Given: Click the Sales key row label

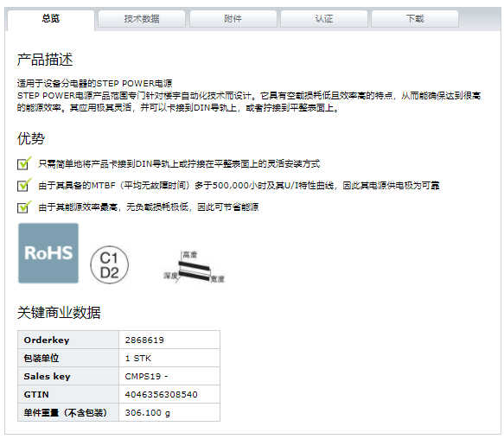Looking at the screenshot, I should pyautogui.click(x=47, y=376).
